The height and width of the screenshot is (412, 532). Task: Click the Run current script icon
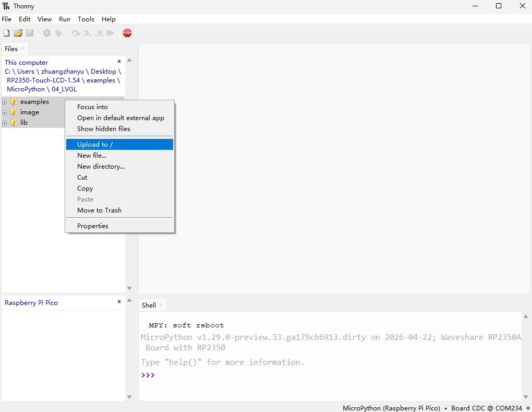coord(46,33)
